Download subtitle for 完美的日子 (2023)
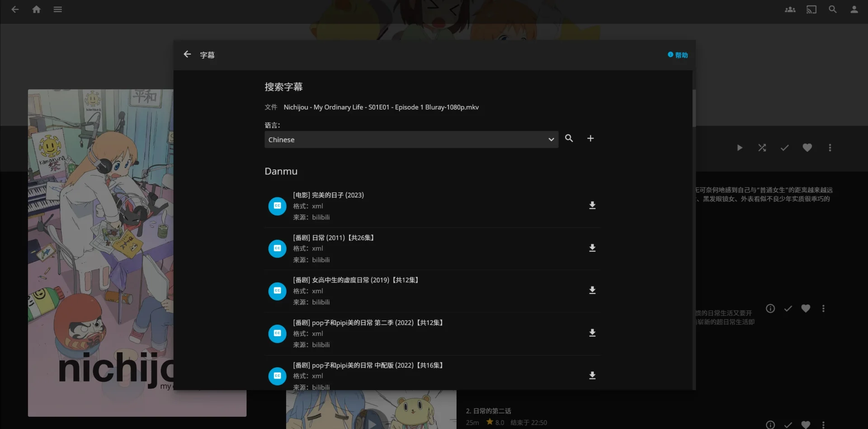 592,206
